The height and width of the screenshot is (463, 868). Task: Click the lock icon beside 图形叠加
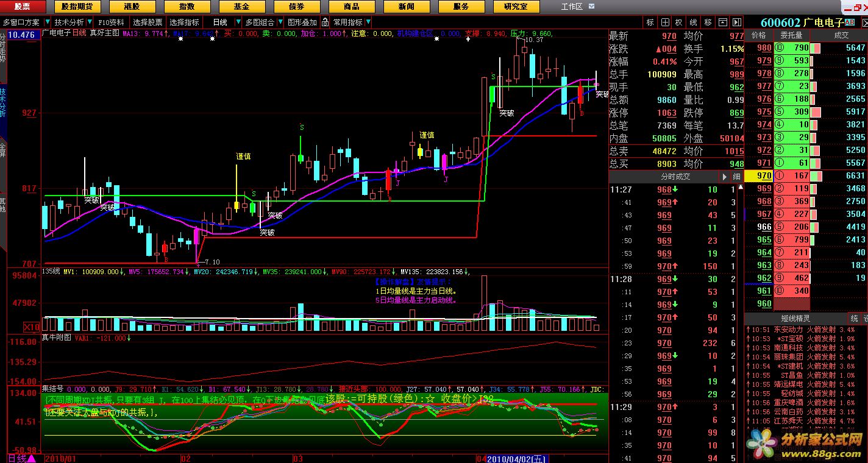pyautogui.click(x=325, y=23)
